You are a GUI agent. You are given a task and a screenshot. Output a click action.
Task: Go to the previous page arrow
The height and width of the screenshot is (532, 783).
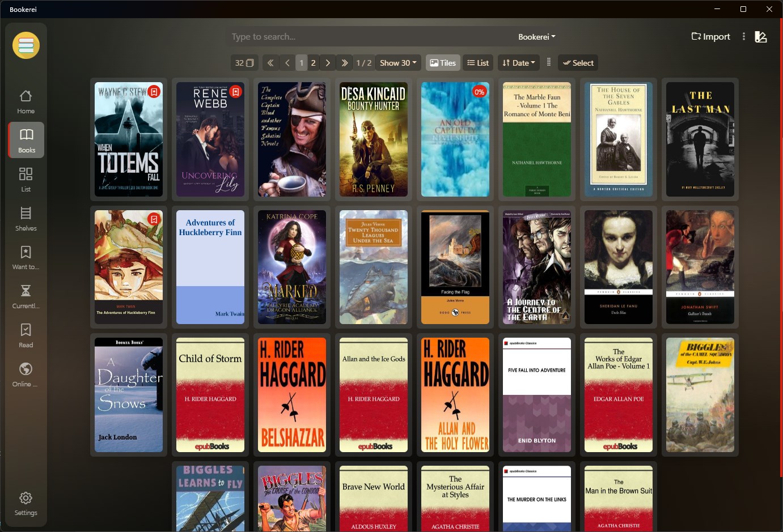click(287, 63)
